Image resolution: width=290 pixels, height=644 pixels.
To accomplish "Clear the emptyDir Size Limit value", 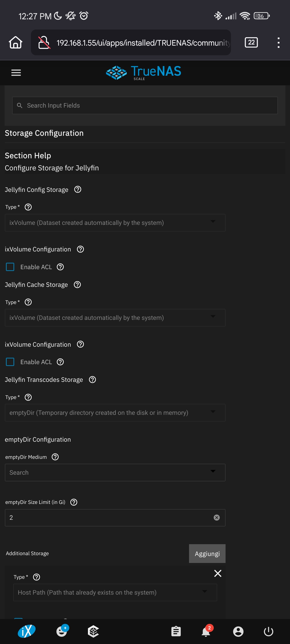I will click(217, 518).
